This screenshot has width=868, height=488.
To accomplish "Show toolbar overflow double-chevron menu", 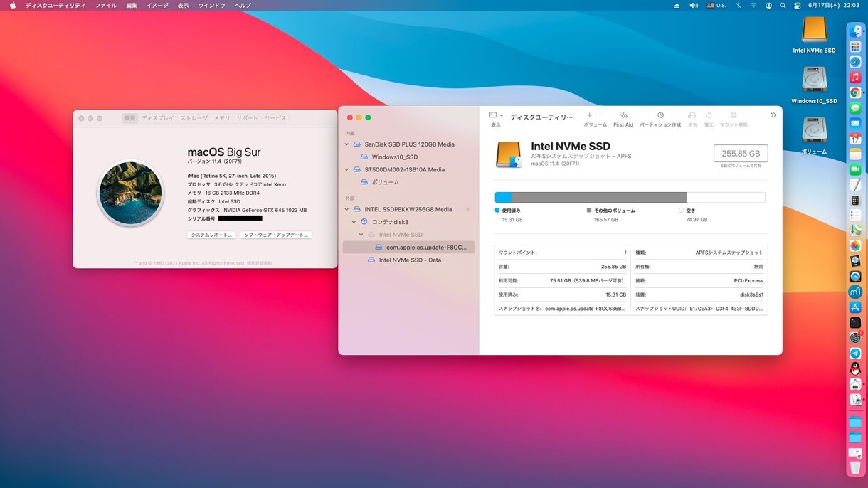I will tap(773, 115).
